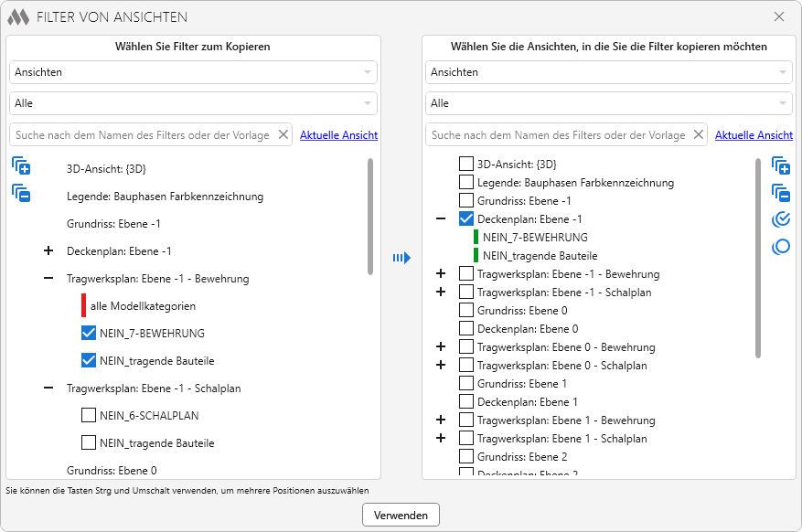
Task: Clear the left filter search field
Action: [x=283, y=135]
